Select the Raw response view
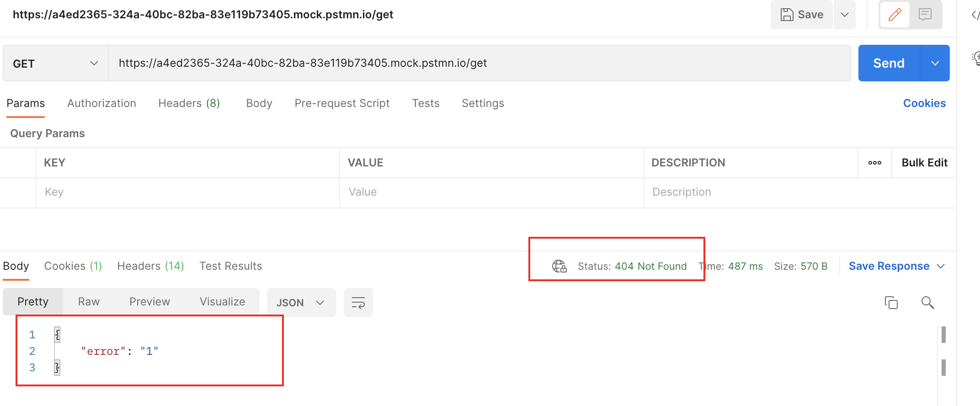 click(x=89, y=302)
